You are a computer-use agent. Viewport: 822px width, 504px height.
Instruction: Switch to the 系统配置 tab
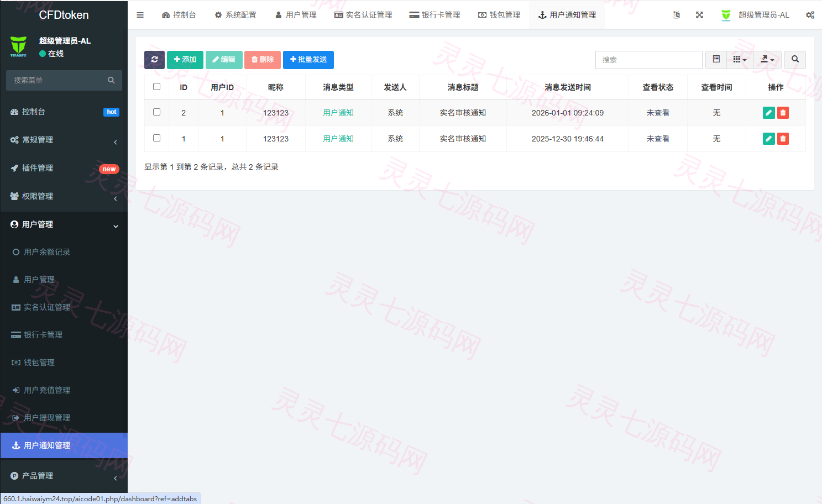235,15
